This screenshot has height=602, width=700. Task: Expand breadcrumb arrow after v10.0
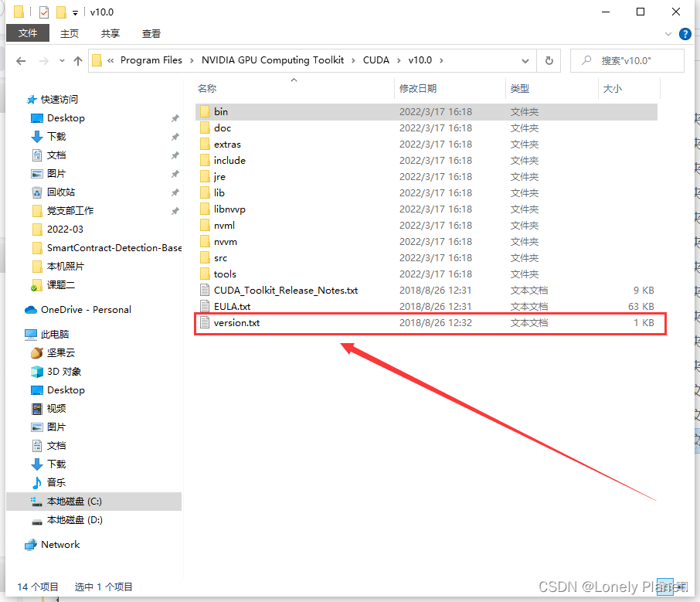(x=441, y=60)
